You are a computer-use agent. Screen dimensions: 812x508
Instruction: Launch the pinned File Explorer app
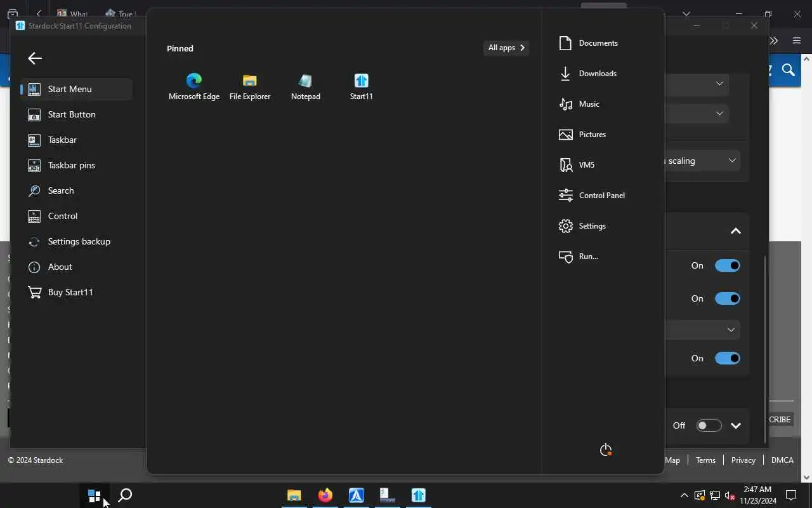tap(250, 87)
